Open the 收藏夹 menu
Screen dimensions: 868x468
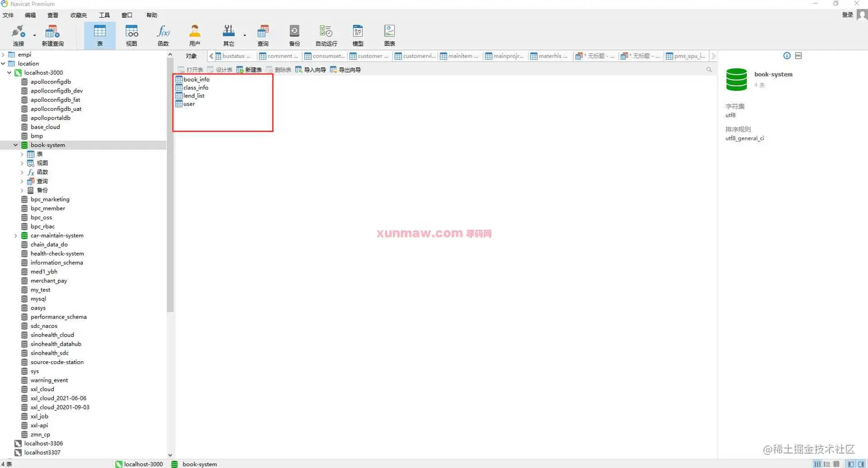click(78, 16)
